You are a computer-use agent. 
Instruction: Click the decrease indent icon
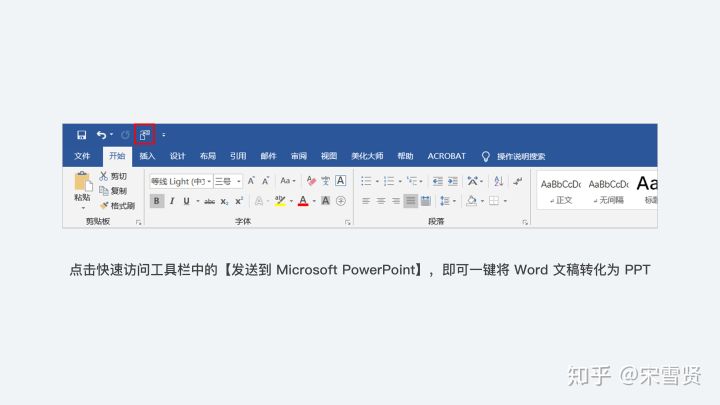pos(438,181)
